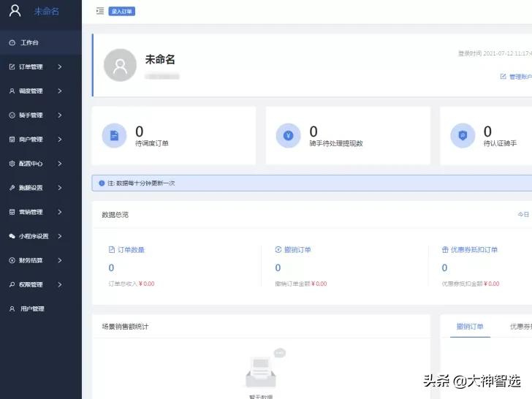Click the 跑腿设置 wrench icon in sidebar
The height and width of the screenshot is (399, 532).
coord(12,188)
